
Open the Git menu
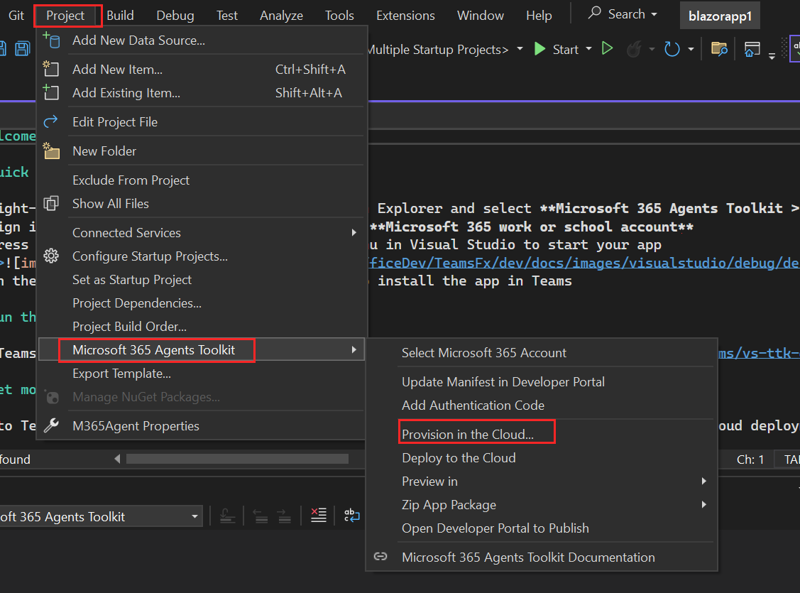point(16,16)
